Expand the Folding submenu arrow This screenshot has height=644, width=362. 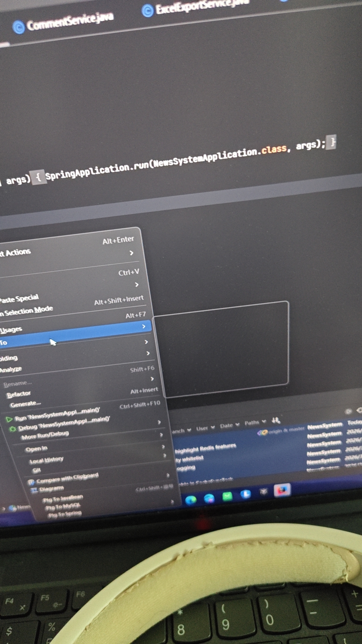tap(146, 342)
